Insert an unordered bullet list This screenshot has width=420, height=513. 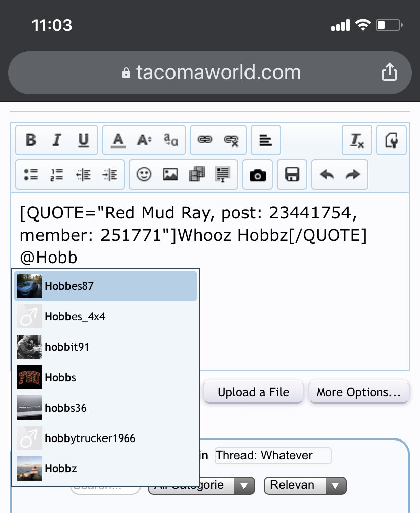pyautogui.click(x=31, y=175)
